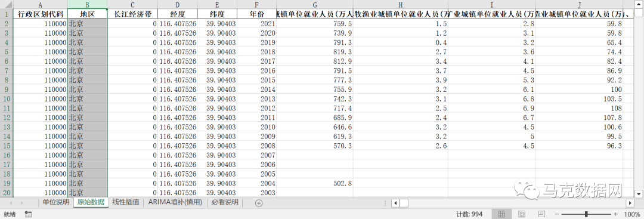Click the 100% zoom level indicator
The height and width of the screenshot is (219, 644).
(631, 214)
